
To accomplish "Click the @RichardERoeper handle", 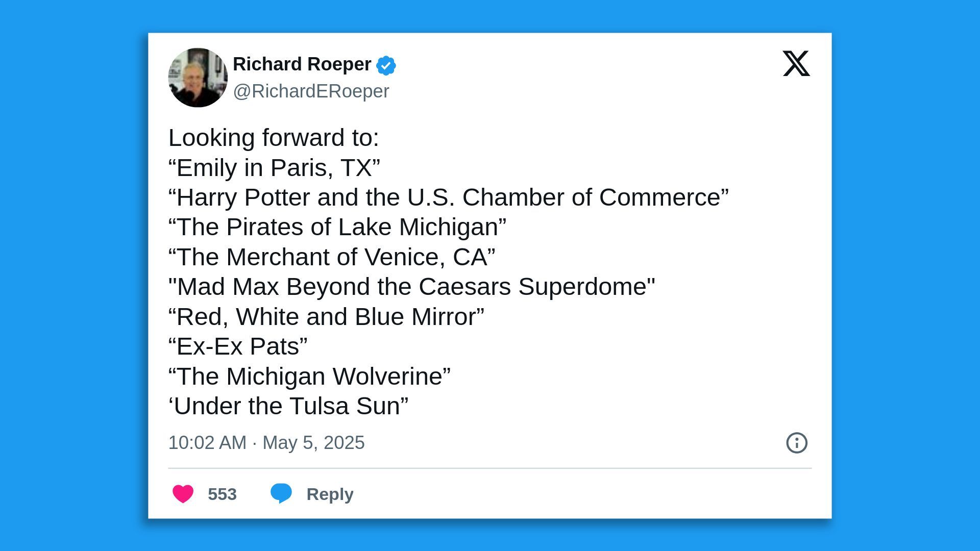I will 311,91.
